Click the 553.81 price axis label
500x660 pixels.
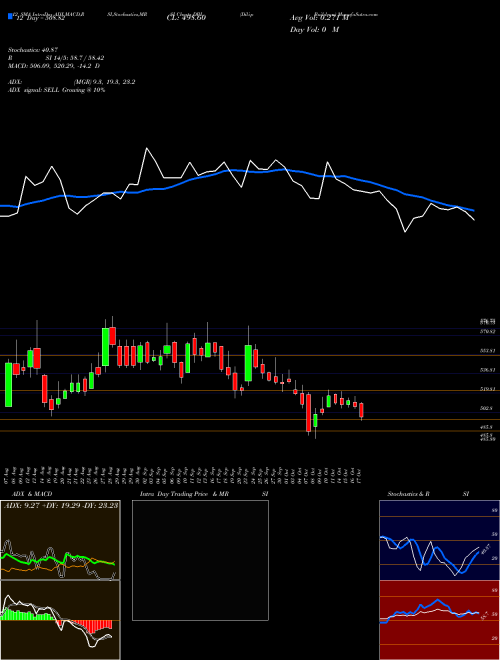[488, 351]
